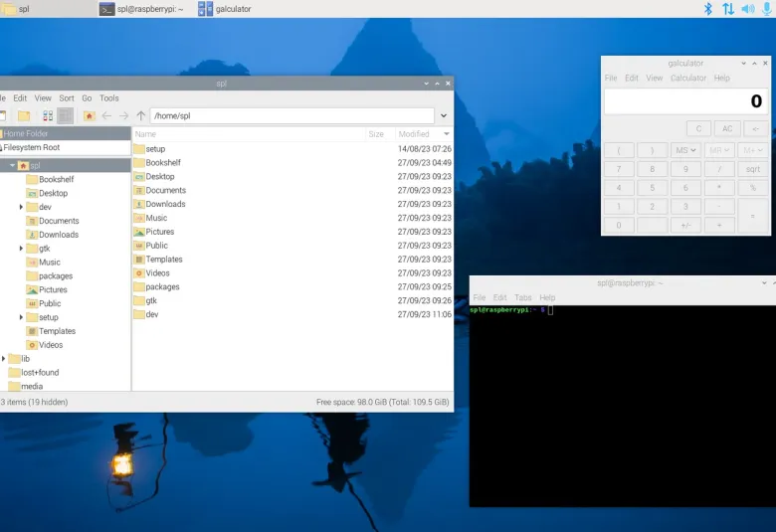Select the gtk row in file list
This screenshot has width=776, height=532.
(291, 301)
